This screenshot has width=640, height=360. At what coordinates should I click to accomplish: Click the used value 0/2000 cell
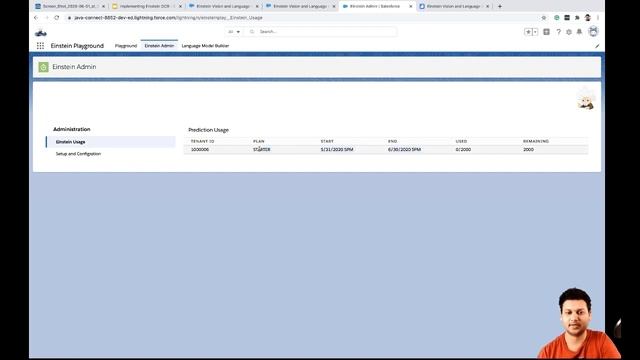[463, 150]
